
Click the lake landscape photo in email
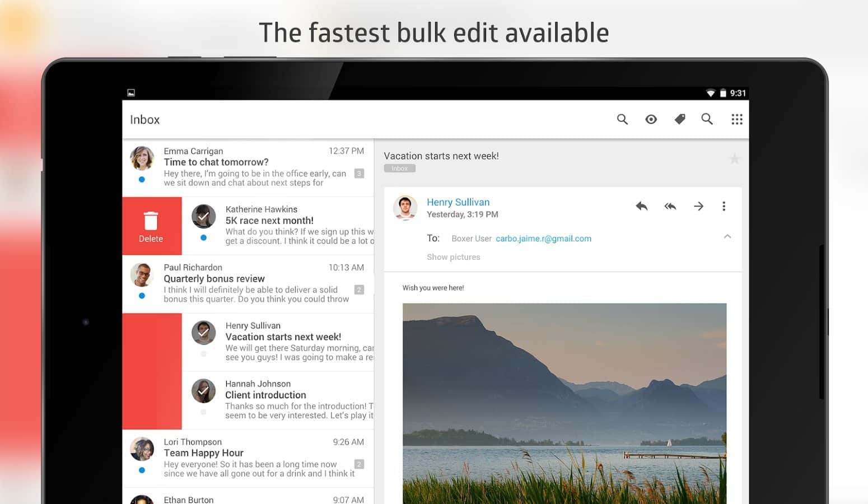(x=564, y=403)
